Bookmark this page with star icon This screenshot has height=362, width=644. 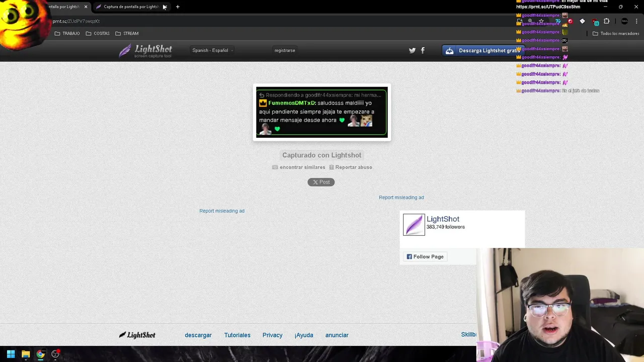[x=541, y=21]
